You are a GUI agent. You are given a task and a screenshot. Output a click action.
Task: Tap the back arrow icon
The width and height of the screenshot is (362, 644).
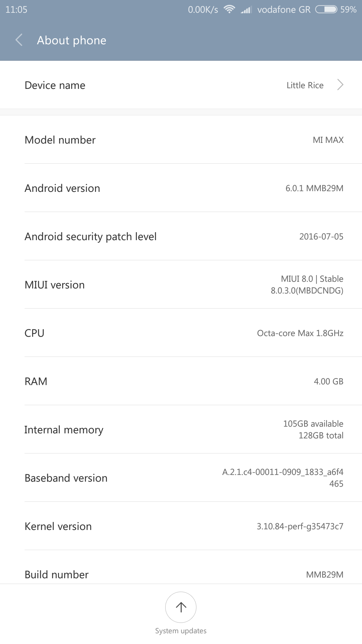[x=19, y=40]
